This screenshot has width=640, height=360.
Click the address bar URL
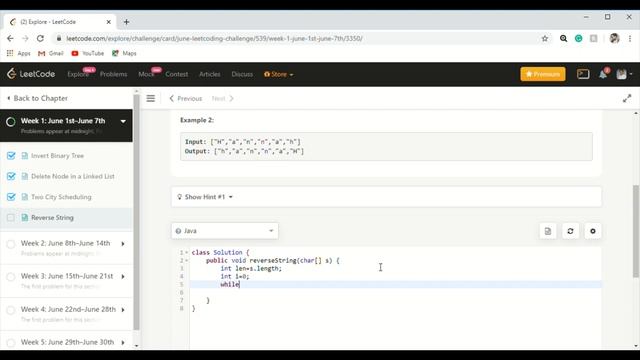214,38
